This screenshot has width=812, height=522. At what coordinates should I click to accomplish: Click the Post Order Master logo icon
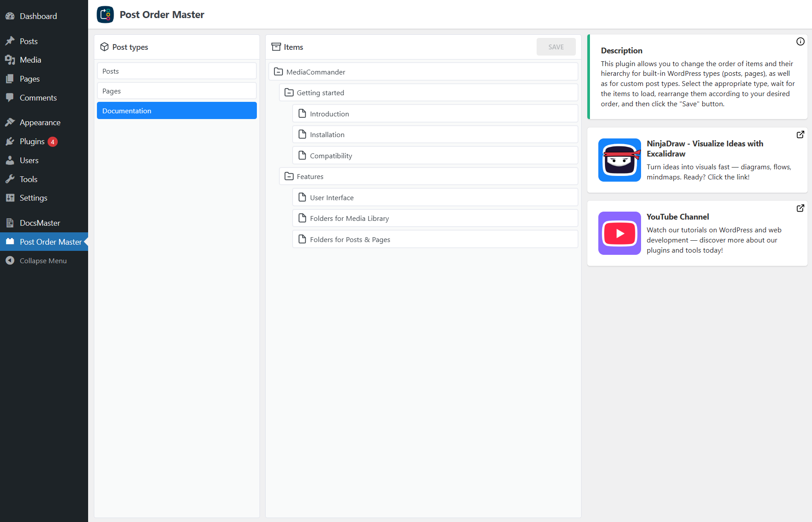[x=105, y=15]
